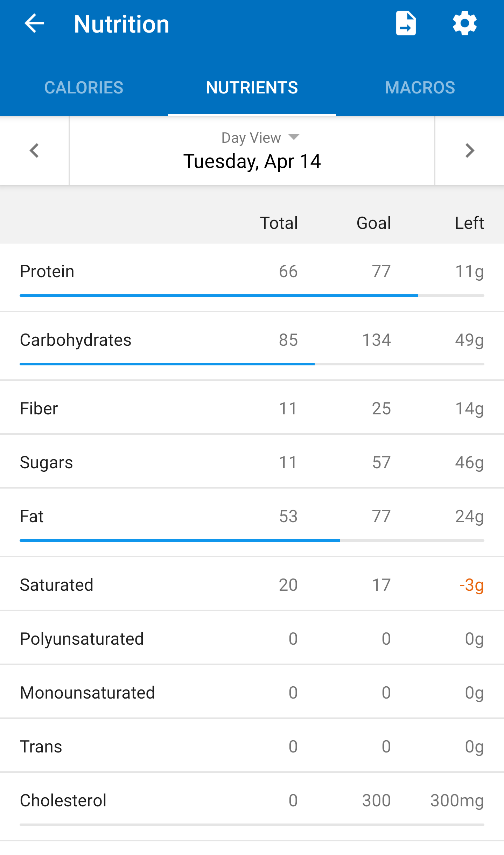This screenshot has width=504, height=855.
Task: Go to the previous day arrow
Action: point(34,151)
